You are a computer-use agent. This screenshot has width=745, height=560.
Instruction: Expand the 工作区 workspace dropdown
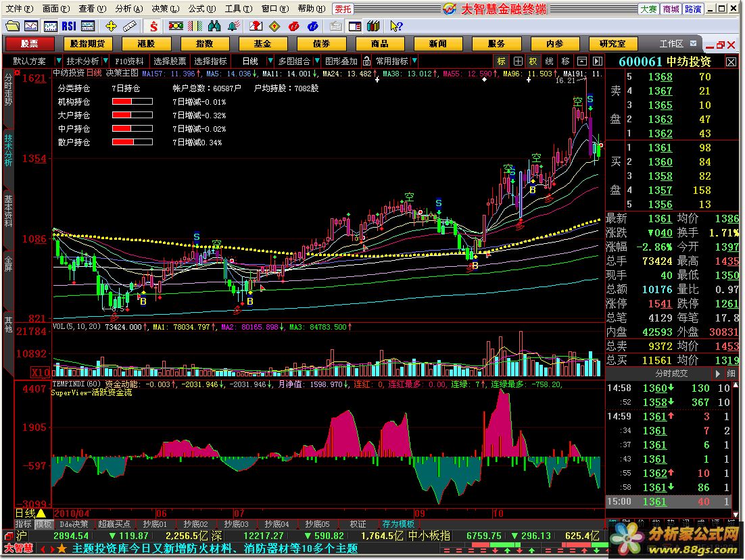694,44
